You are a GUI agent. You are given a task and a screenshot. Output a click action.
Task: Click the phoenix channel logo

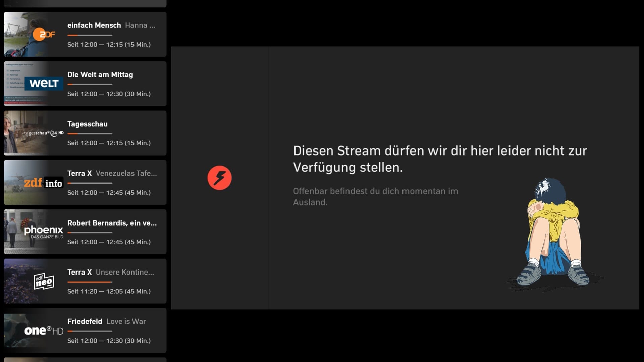[x=44, y=232]
